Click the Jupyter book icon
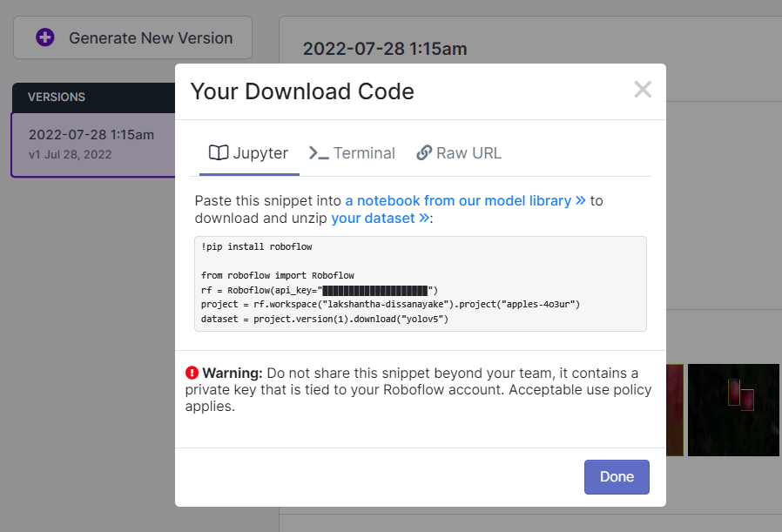The width and height of the screenshot is (782, 532). [x=219, y=152]
